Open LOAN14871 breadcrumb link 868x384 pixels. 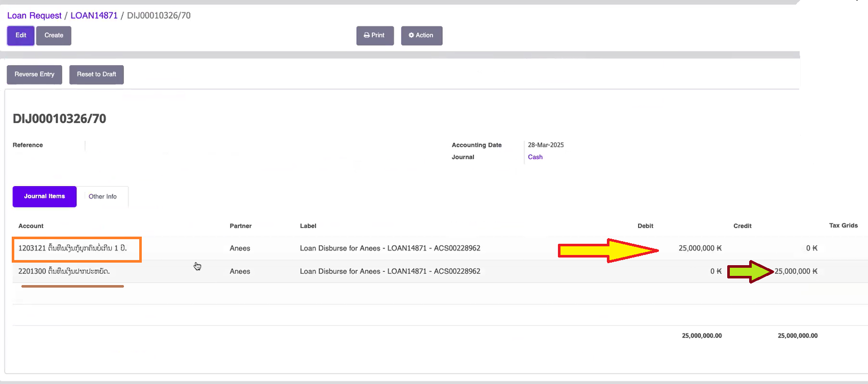tap(94, 16)
